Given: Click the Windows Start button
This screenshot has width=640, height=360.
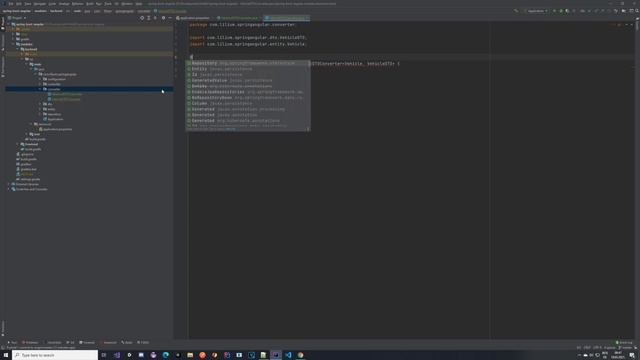Looking at the screenshot, I should tap(6, 355).
